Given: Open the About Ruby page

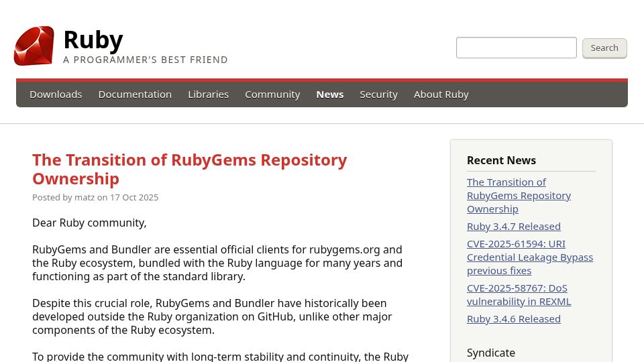Looking at the screenshot, I should pos(441,95).
